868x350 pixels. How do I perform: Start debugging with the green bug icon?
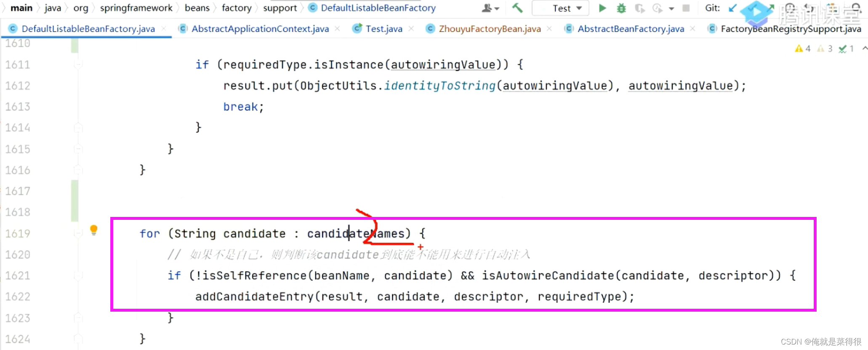621,8
